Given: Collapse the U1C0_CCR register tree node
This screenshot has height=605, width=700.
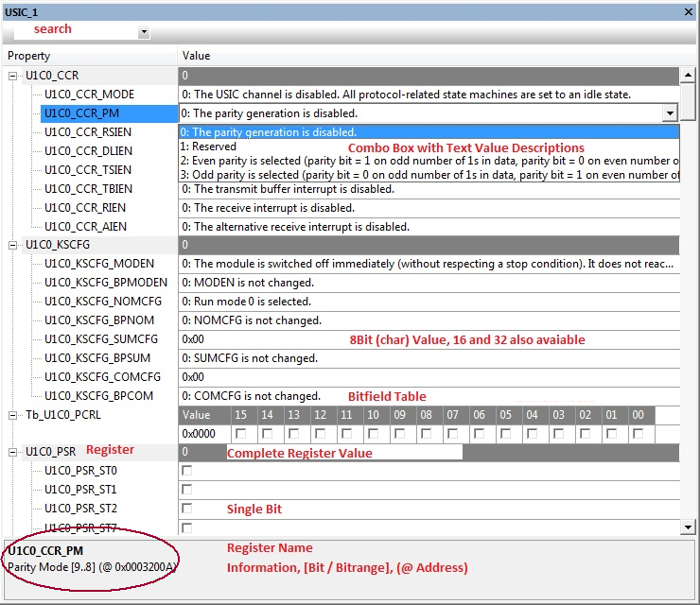Looking at the screenshot, I should [x=13, y=76].
